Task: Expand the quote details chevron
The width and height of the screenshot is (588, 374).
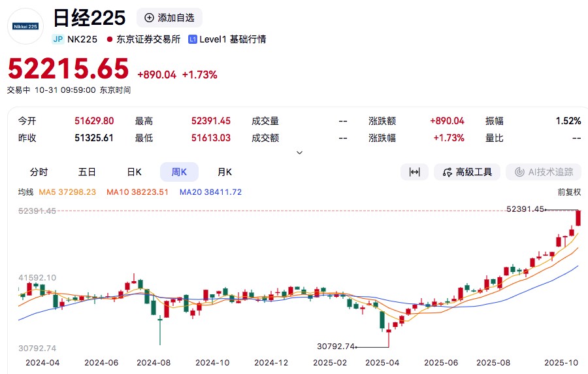Action: click(x=300, y=152)
